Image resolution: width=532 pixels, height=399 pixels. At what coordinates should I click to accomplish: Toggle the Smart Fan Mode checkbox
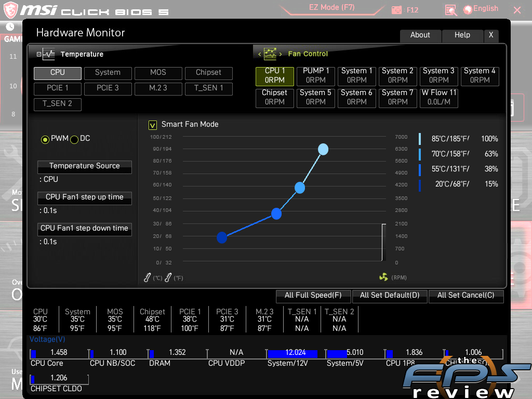pos(153,125)
